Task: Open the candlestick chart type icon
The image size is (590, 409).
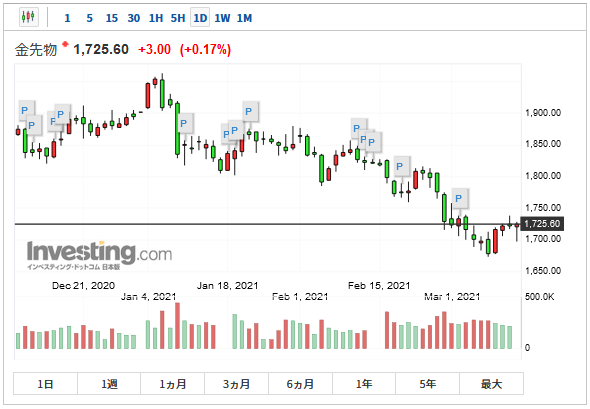Action: click(x=29, y=17)
